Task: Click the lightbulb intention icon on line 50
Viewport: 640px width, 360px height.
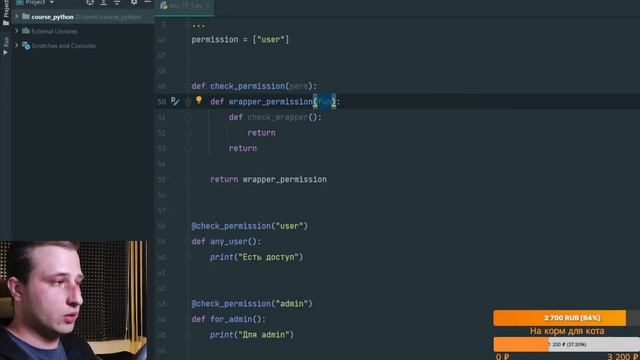Action: [199, 100]
